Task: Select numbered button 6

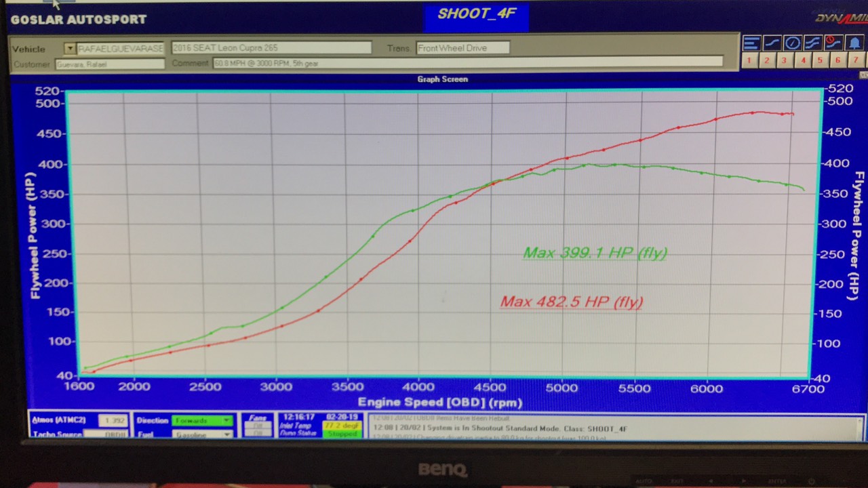Action: (x=838, y=60)
